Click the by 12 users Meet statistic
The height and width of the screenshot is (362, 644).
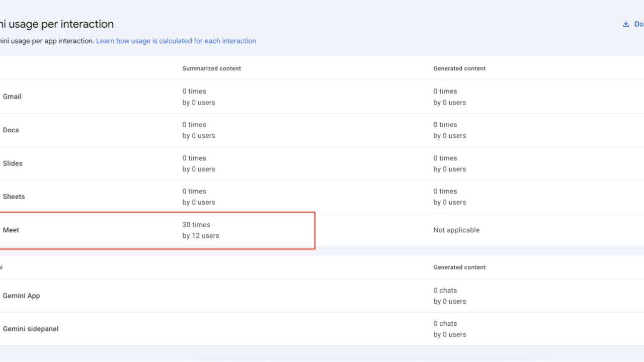click(200, 235)
